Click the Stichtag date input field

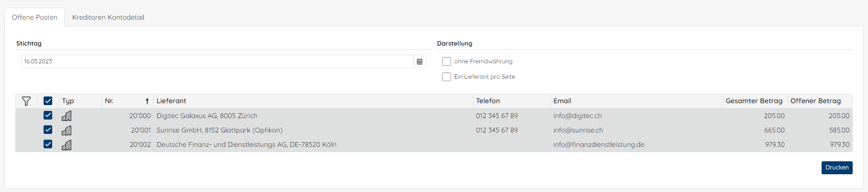217,61
